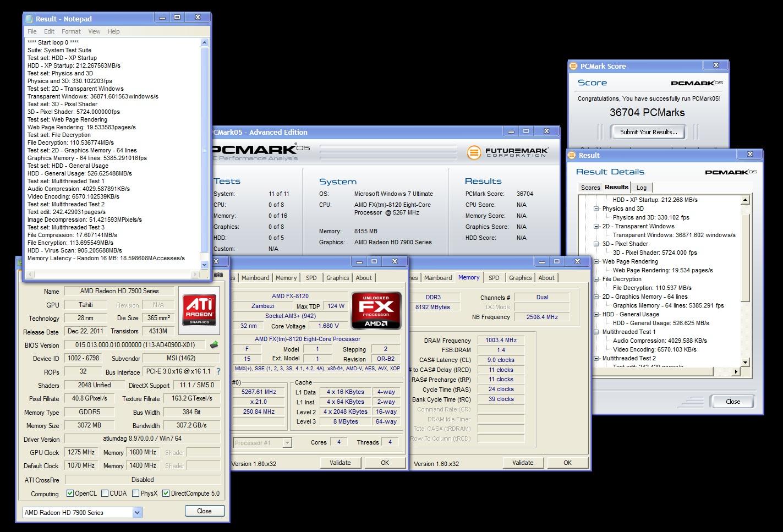Collapse the 2D - Graphics Memory node
This screenshot has width=783, height=532.
click(x=596, y=297)
